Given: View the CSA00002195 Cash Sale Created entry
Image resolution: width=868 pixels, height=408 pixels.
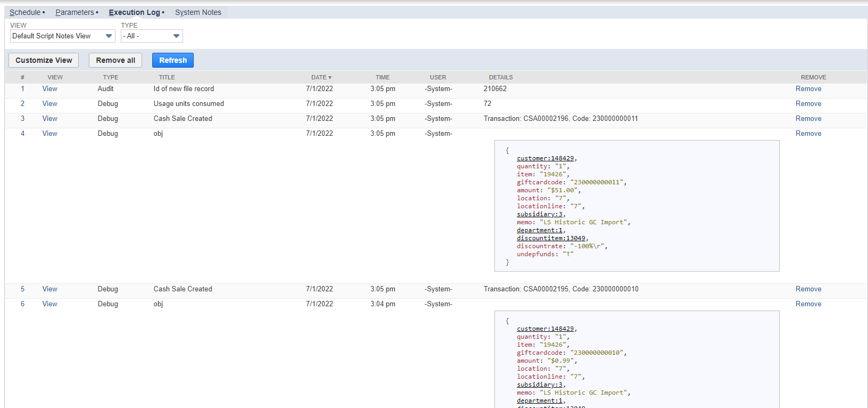Looking at the screenshot, I should pyautogui.click(x=50, y=289).
